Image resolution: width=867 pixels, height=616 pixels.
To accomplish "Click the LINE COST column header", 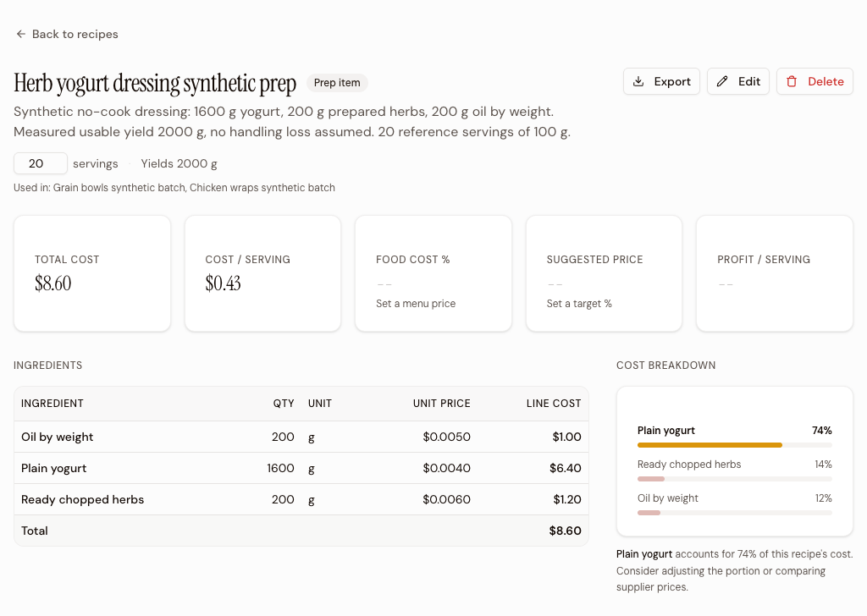I will pos(554,404).
